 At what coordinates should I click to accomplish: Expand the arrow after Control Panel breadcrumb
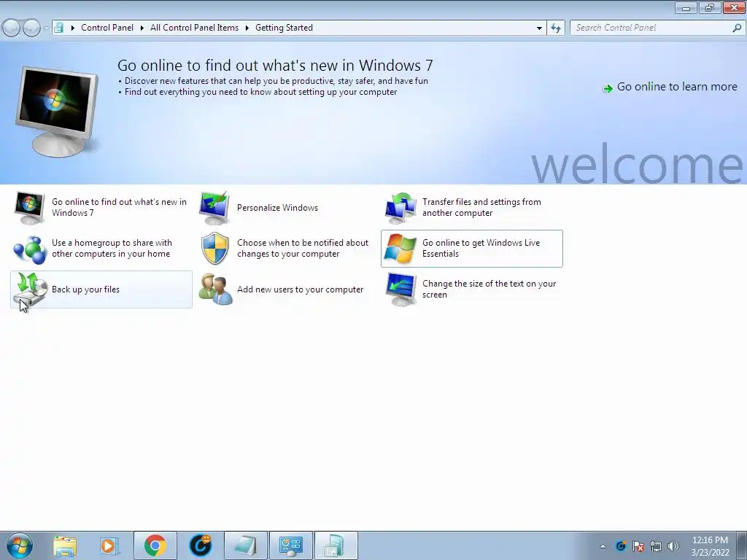[x=142, y=28]
